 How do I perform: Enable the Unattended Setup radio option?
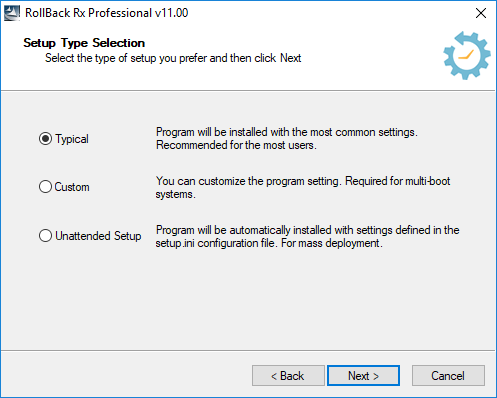click(x=45, y=236)
